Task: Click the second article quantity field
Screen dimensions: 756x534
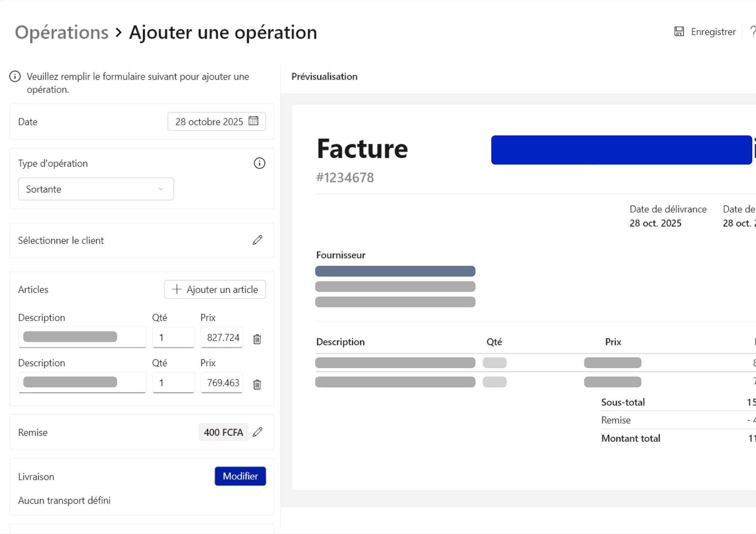Action: point(173,383)
